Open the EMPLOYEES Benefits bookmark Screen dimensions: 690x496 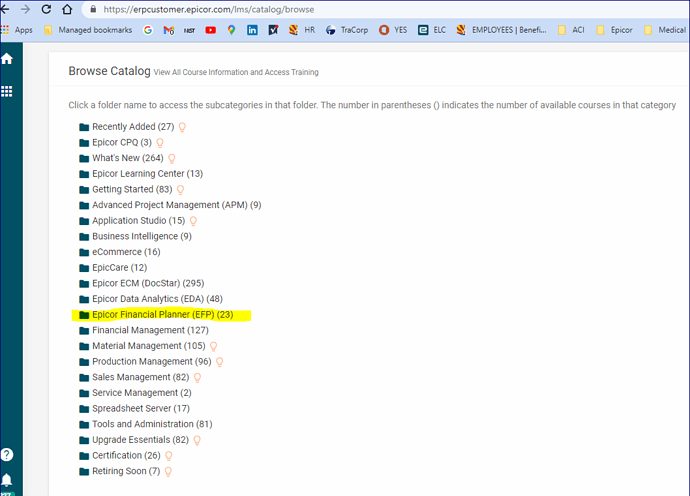501,30
